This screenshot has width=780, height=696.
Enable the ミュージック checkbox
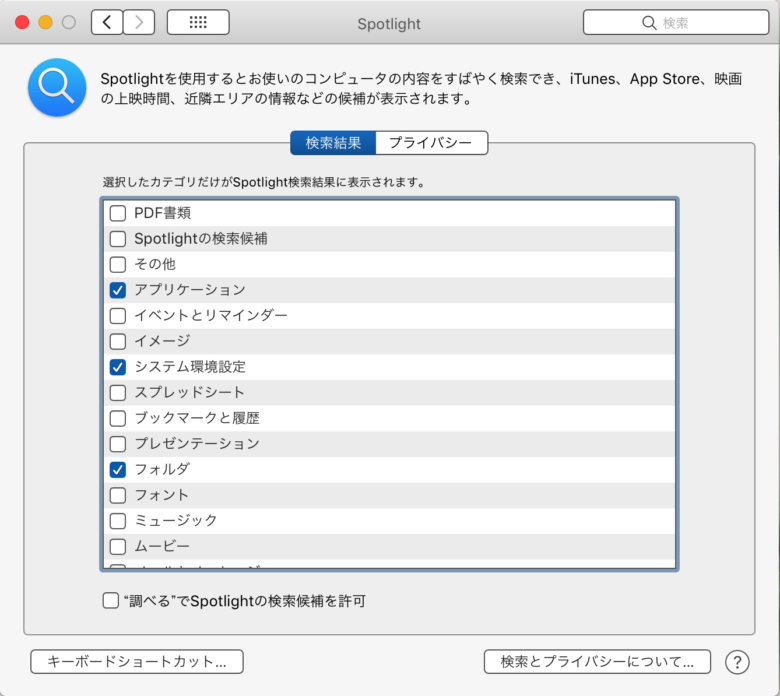pyautogui.click(x=118, y=521)
